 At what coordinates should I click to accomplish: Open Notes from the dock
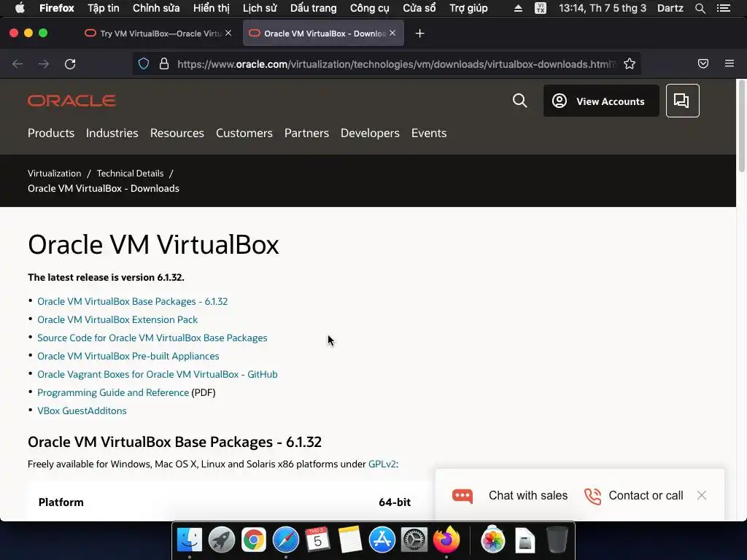pyautogui.click(x=349, y=540)
